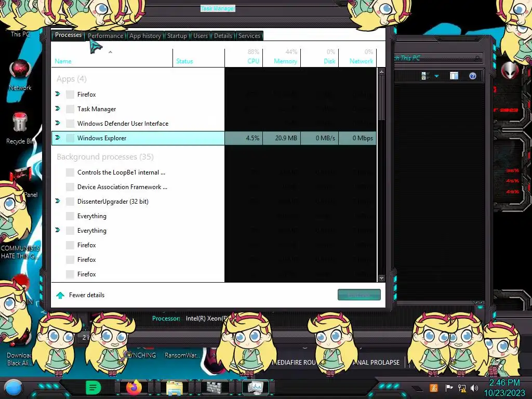Click the volume speaker tray icon
The image size is (532, 399).
474,388
